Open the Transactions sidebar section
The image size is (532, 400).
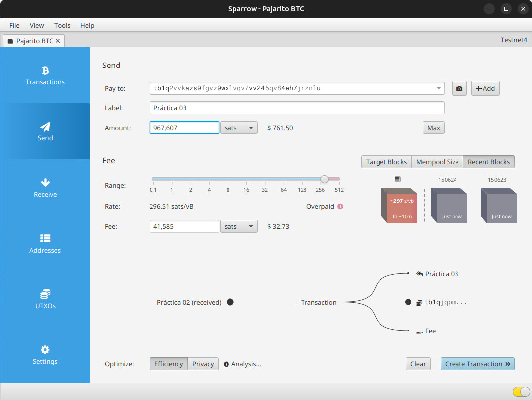coord(45,75)
